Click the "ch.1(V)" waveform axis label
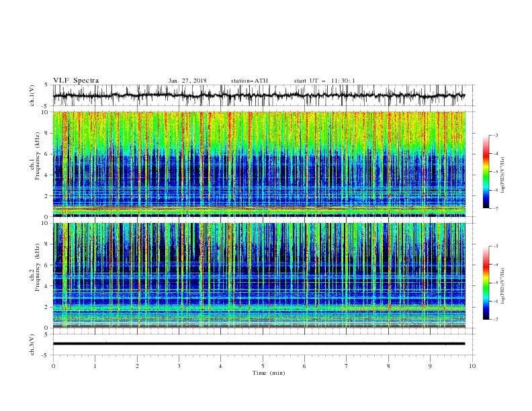This screenshot has height=411, width=532. [32, 95]
